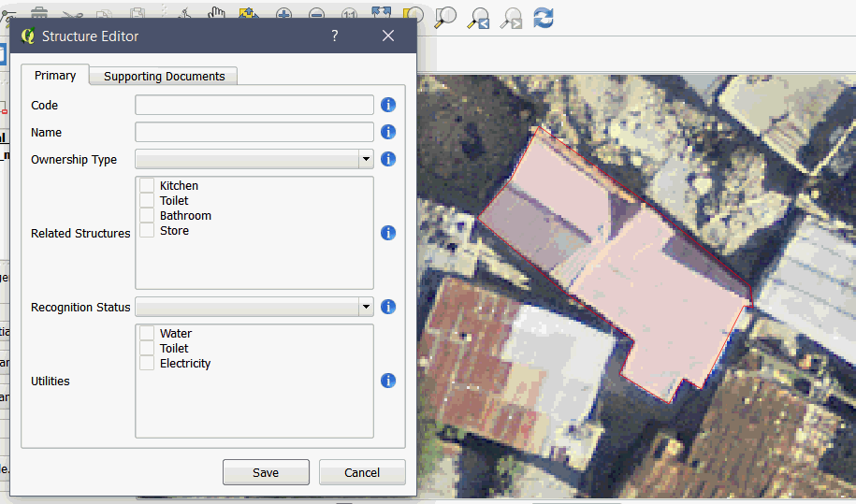
Task: Enable the Electricity utility checkbox
Action: click(147, 364)
